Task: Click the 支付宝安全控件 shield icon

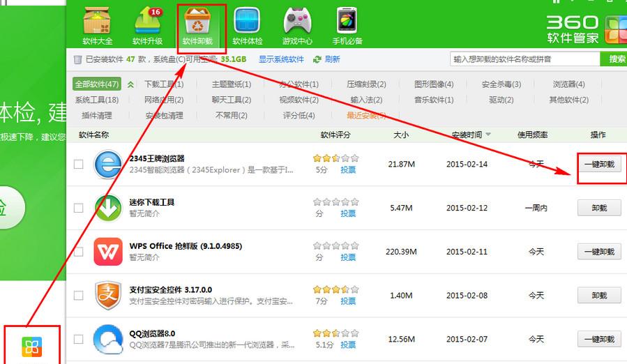Action: [x=108, y=295]
